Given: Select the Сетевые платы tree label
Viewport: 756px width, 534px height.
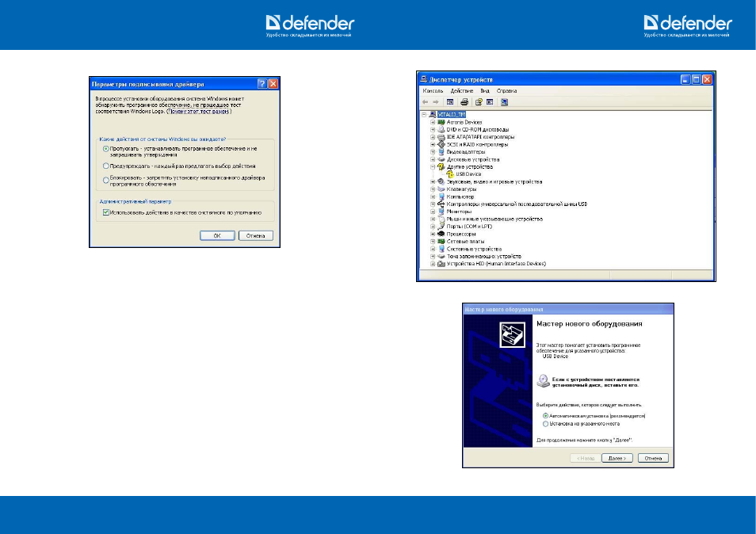Looking at the screenshot, I should [x=465, y=242].
